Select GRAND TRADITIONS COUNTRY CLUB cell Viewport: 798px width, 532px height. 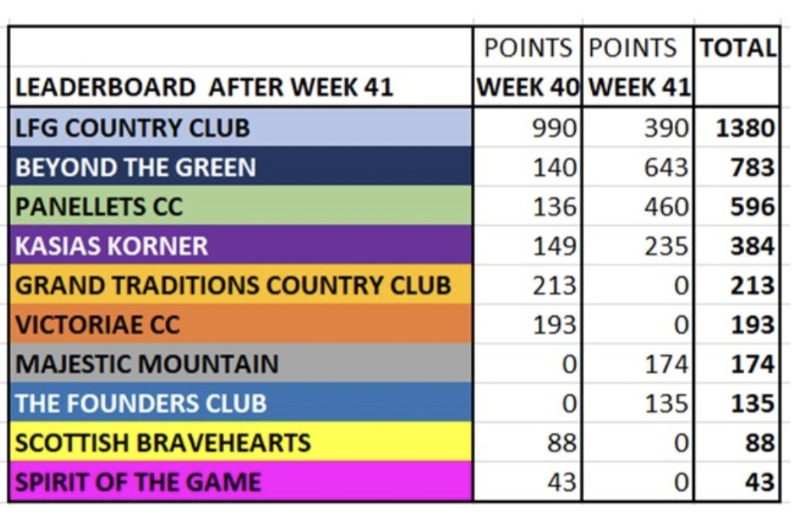[x=240, y=285]
